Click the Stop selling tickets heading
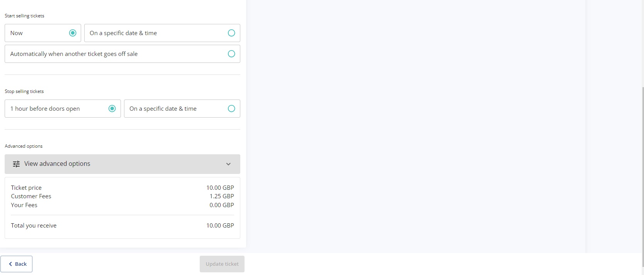The image size is (644, 275). [24, 91]
